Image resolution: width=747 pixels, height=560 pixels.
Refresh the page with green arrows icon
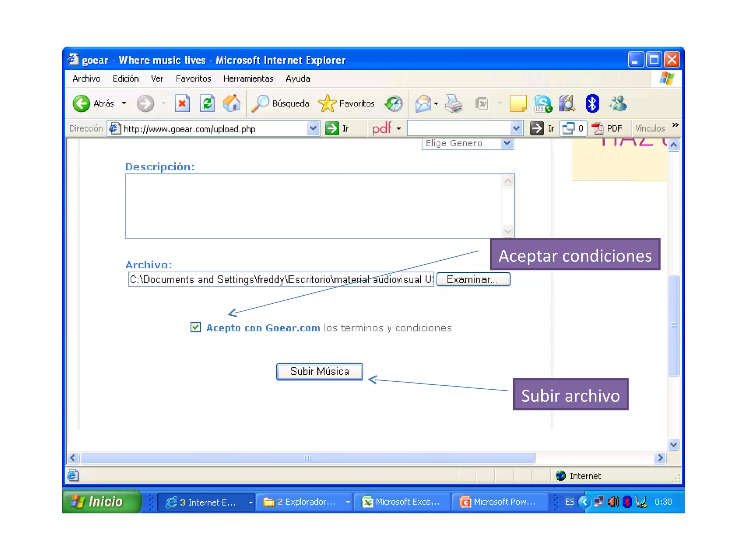click(207, 104)
